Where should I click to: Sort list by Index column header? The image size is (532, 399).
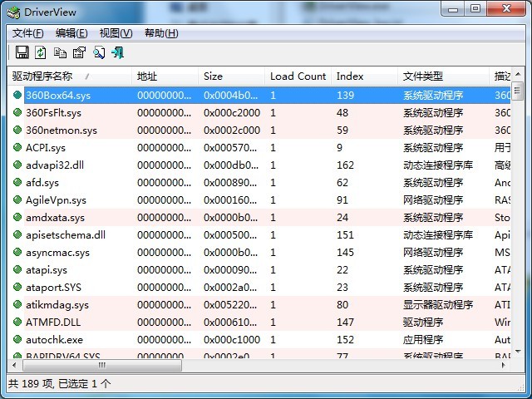[350, 76]
